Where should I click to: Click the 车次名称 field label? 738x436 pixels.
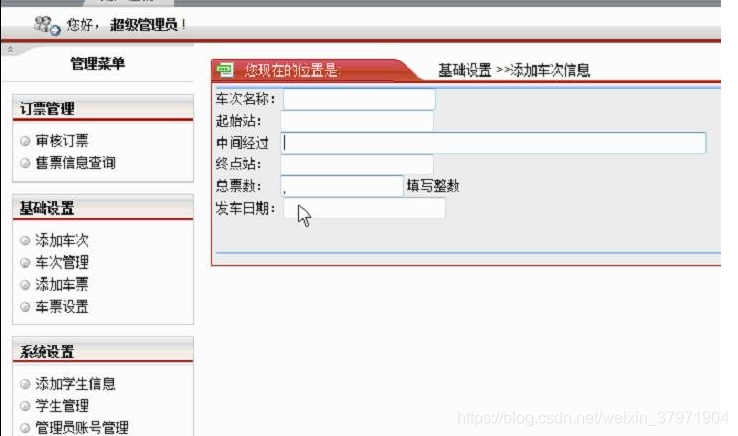[245, 99]
